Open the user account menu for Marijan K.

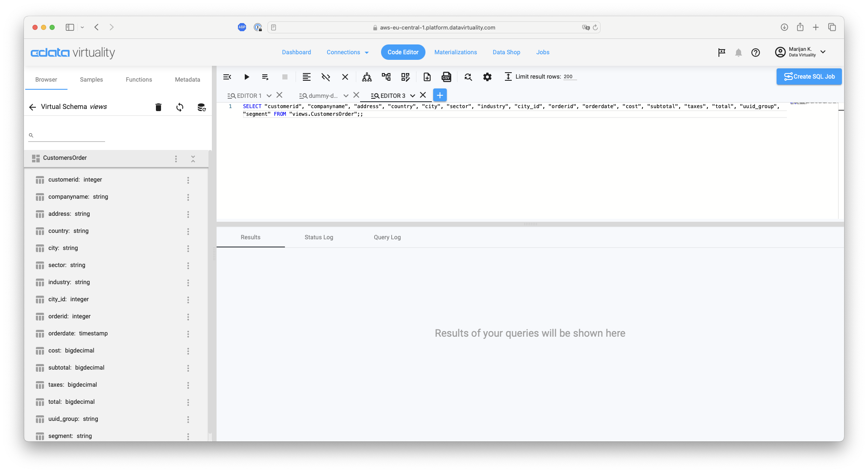(x=801, y=52)
